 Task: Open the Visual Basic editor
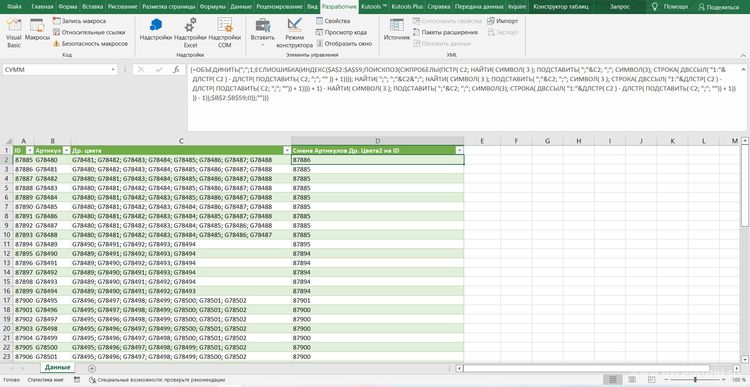[14, 33]
